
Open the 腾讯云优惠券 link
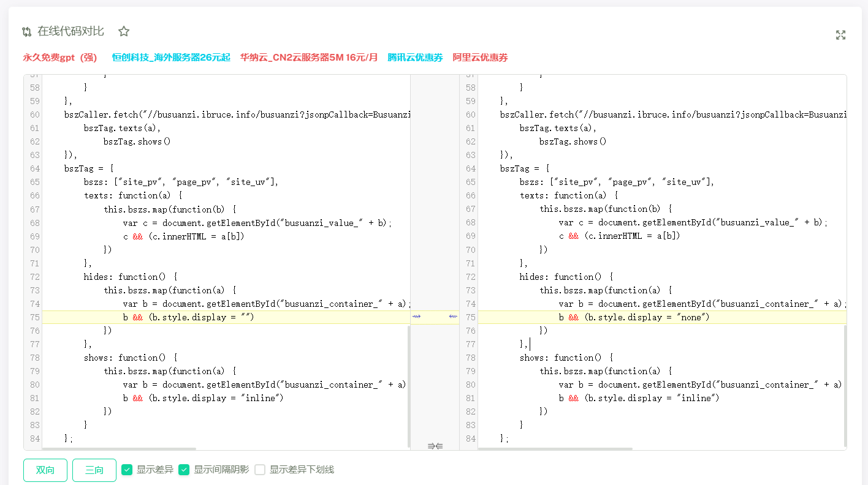415,58
